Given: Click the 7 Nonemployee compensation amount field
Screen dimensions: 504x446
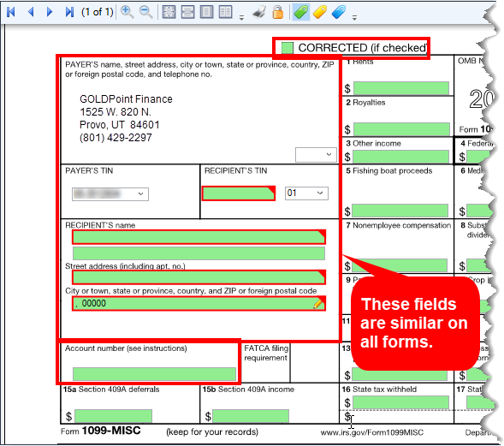Looking at the screenshot, I should pos(400,265).
